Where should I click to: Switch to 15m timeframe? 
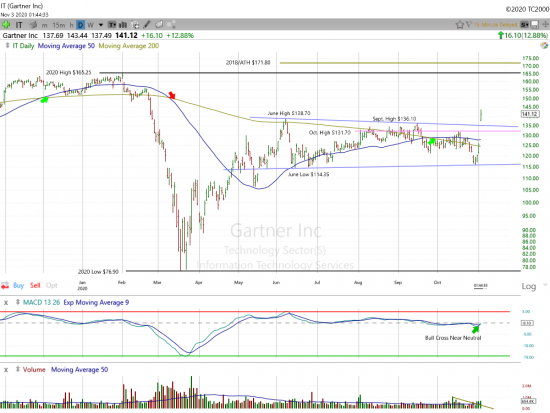pyautogui.click(x=59, y=25)
